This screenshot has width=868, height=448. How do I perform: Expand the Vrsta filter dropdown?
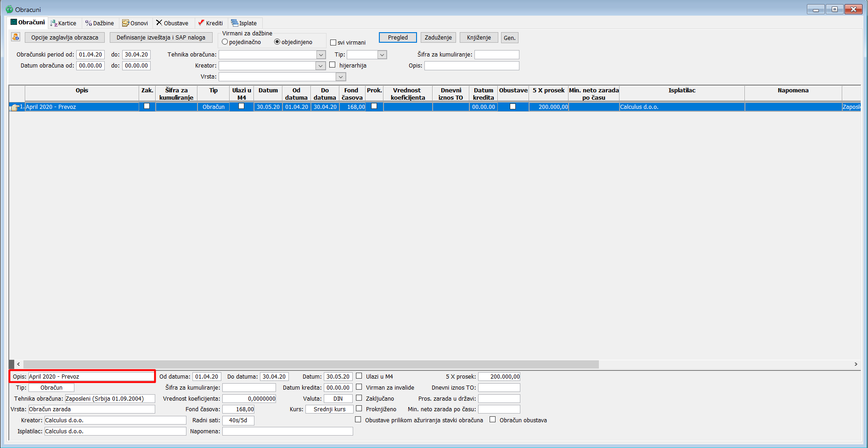(x=341, y=77)
